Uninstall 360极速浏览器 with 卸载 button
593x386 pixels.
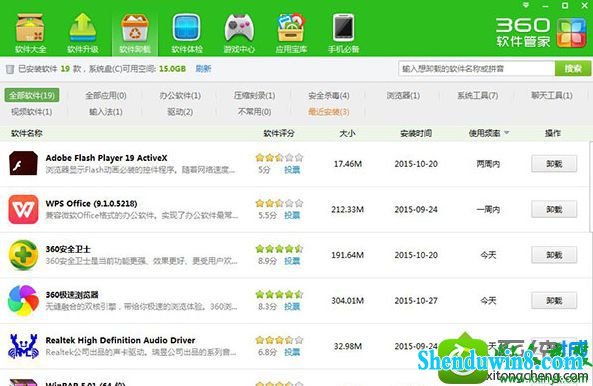pos(554,301)
